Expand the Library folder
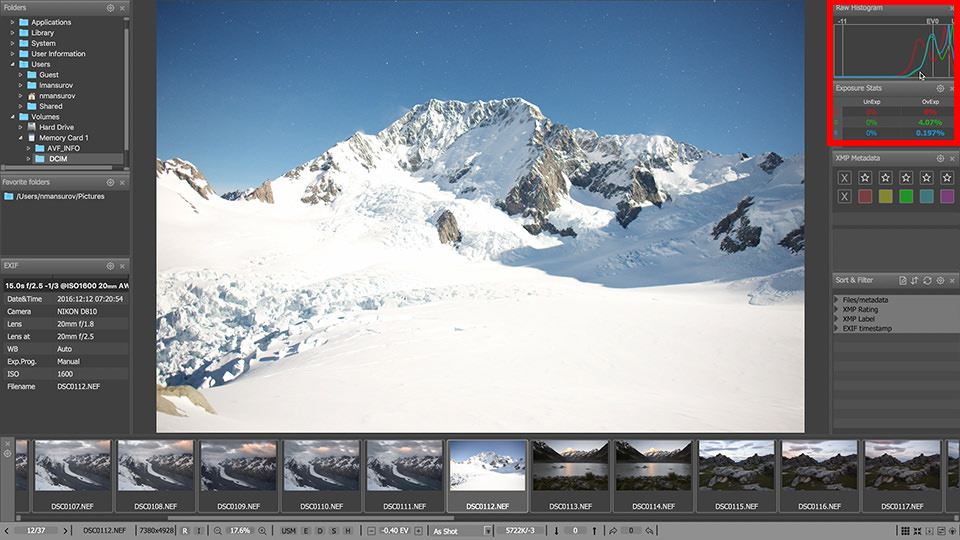 click(x=12, y=32)
